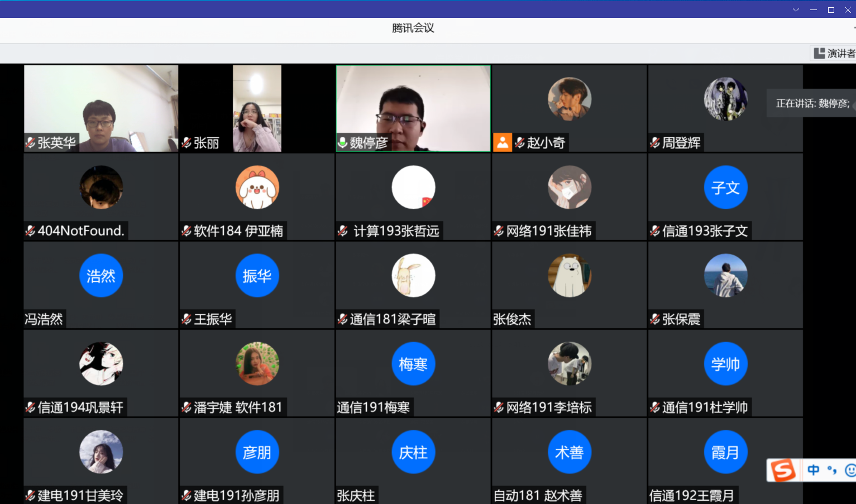
Task: Select 张英华's video feed
Action: 101,106
